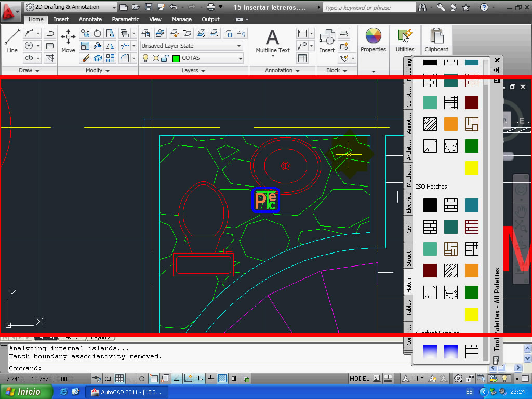Open the Properties panel button
532x399 pixels.
point(373,41)
